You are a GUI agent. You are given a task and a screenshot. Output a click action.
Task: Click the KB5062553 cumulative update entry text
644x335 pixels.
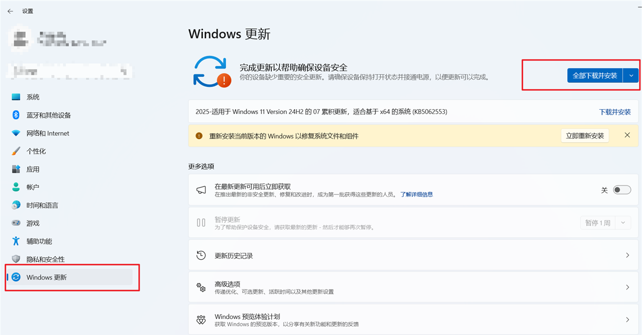(321, 112)
